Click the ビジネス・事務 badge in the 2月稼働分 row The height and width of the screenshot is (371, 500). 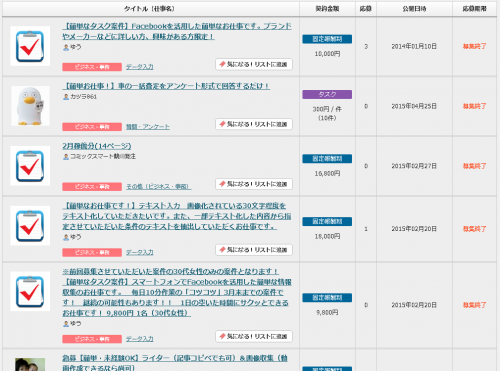pyautogui.click(x=92, y=187)
